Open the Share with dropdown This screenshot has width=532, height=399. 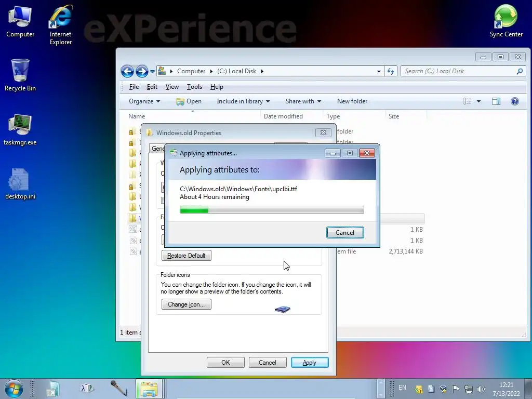click(x=303, y=101)
